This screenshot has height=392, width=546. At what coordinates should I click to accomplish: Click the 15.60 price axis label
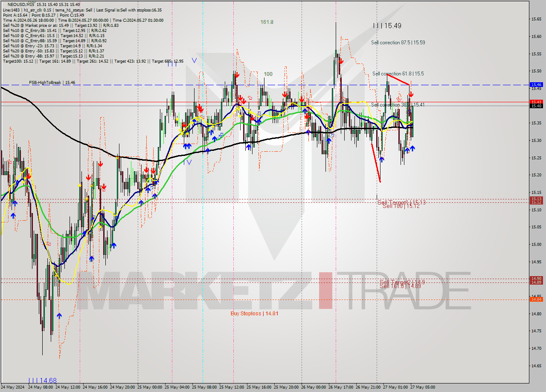pyautogui.click(x=536, y=36)
